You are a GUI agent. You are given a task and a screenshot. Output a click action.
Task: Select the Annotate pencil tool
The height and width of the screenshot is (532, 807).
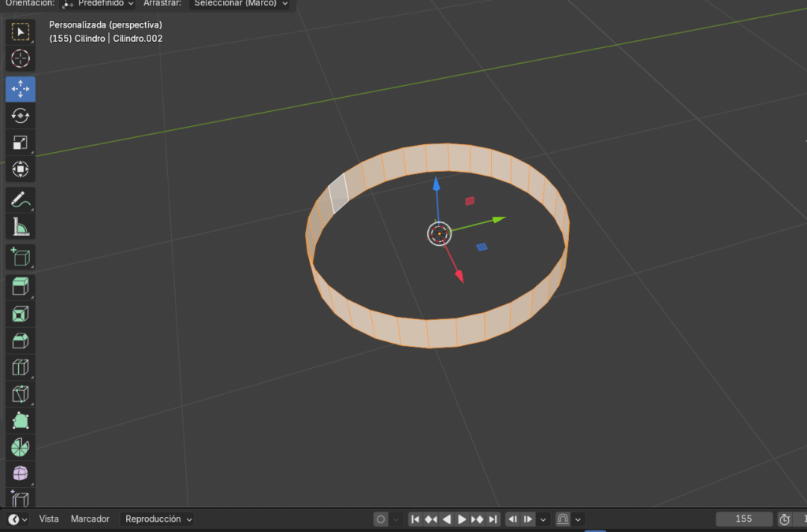pyautogui.click(x=20, y=200)
